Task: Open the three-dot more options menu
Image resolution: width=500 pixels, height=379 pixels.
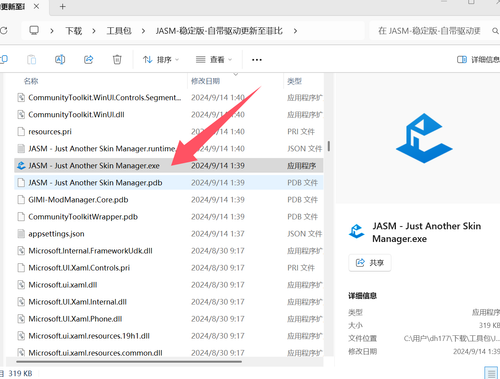Action: (257, 60)
